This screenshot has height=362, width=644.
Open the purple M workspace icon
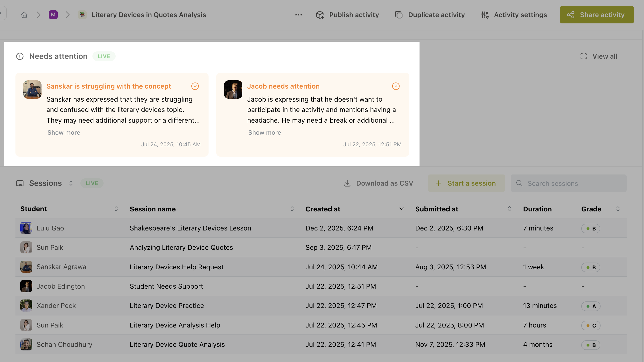53,15
